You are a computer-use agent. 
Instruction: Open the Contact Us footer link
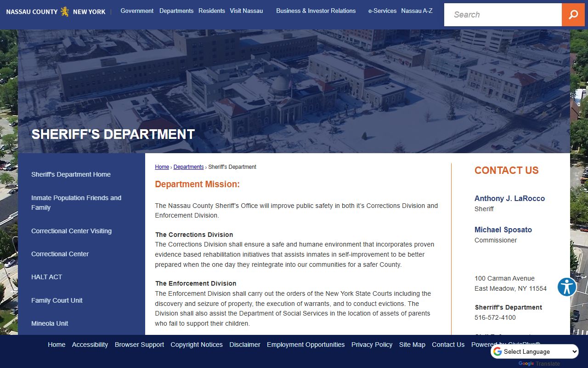click(x=448, y=345)
